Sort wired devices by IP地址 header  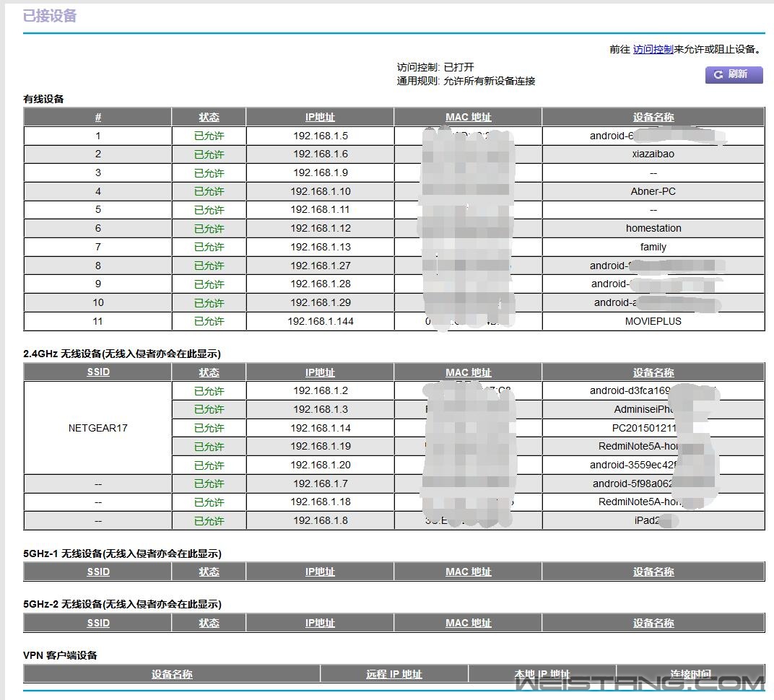pos(320,118)
